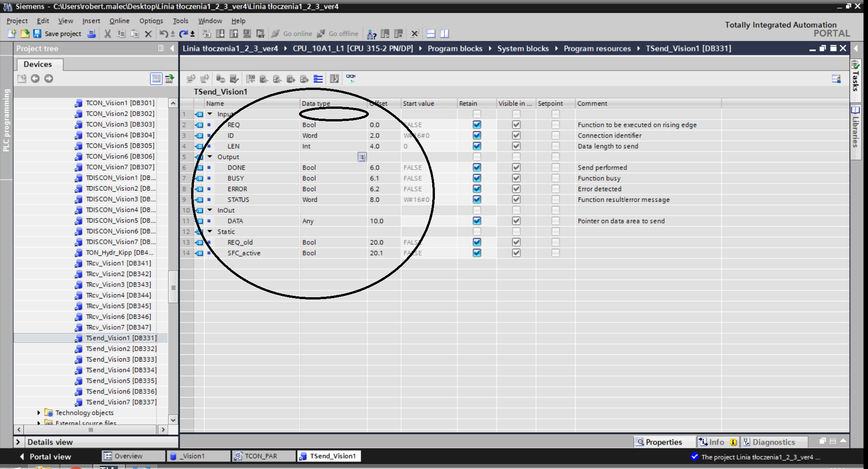Collapse the Output section

[x=210, y=157]
